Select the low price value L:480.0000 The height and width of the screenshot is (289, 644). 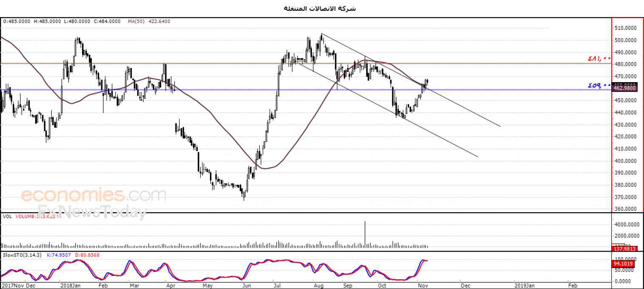pyautogui.click(x=78, y=21)
